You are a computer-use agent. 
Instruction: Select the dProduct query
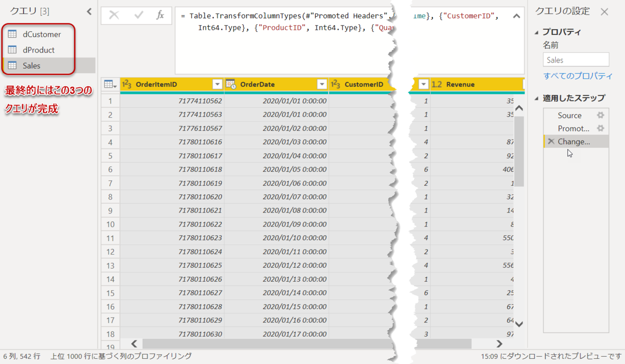(x=39, y=50)
